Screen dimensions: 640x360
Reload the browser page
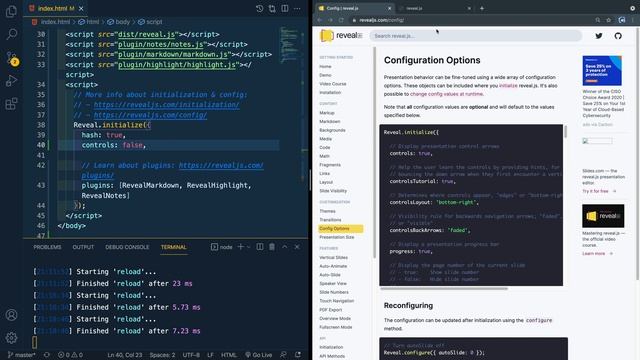click(x=341, y=20)
